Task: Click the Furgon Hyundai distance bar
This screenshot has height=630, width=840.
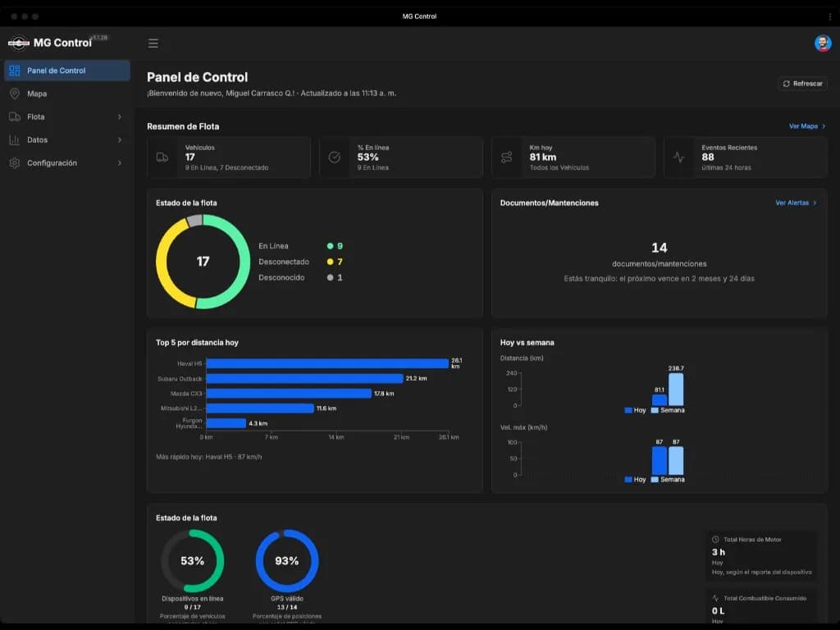Action: click(226, 423)
